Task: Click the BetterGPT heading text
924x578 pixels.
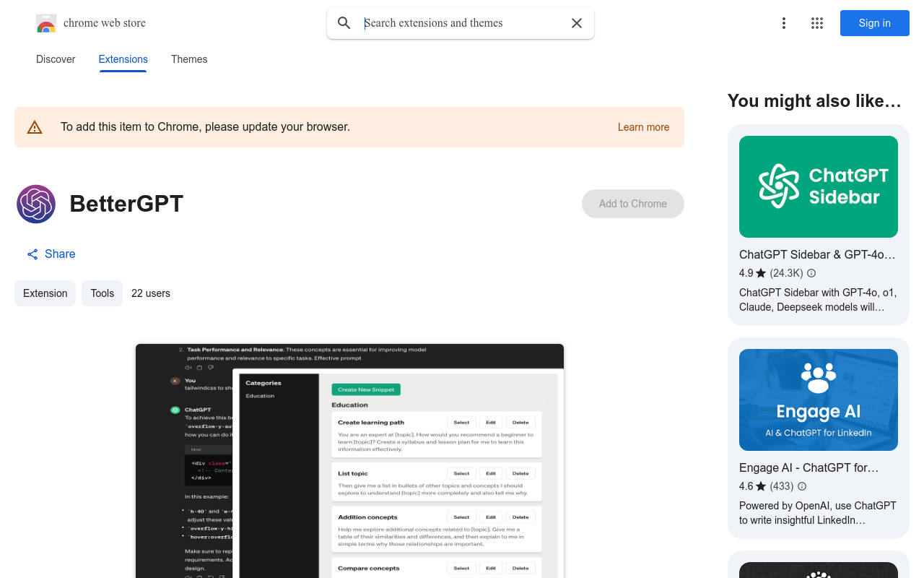Action: pos(126,204)
